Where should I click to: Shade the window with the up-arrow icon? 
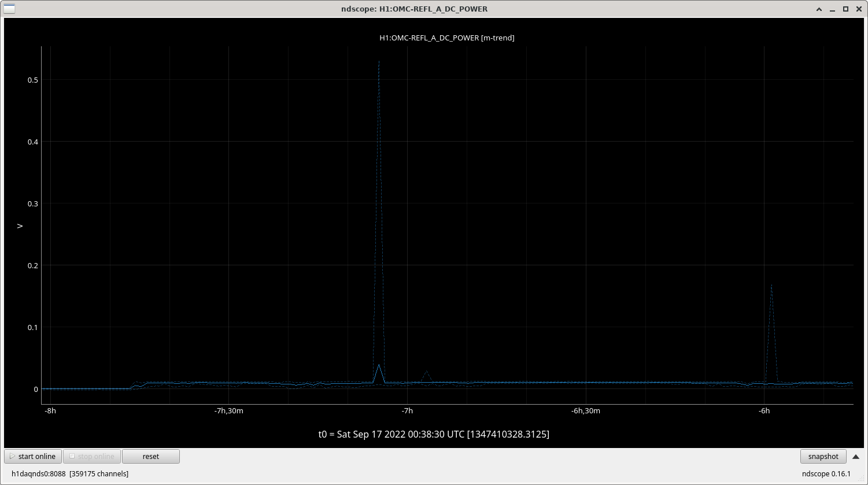coord(819,9)
